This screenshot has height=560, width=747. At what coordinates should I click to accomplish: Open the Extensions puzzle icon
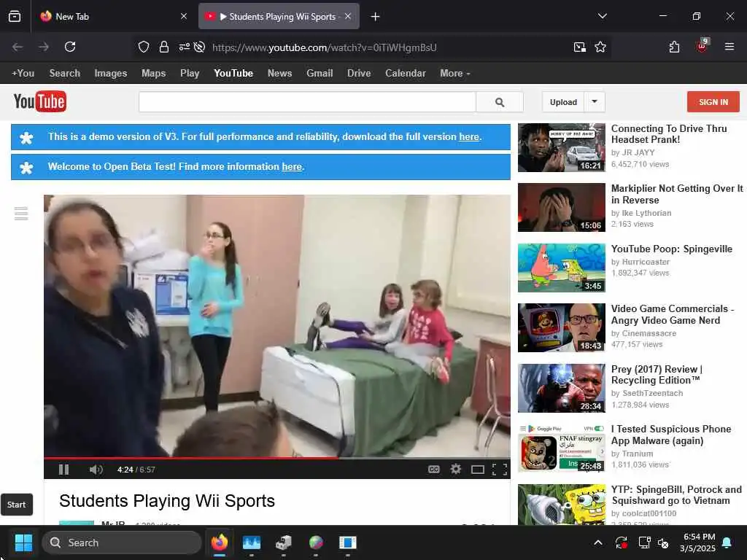coord(674,47)
